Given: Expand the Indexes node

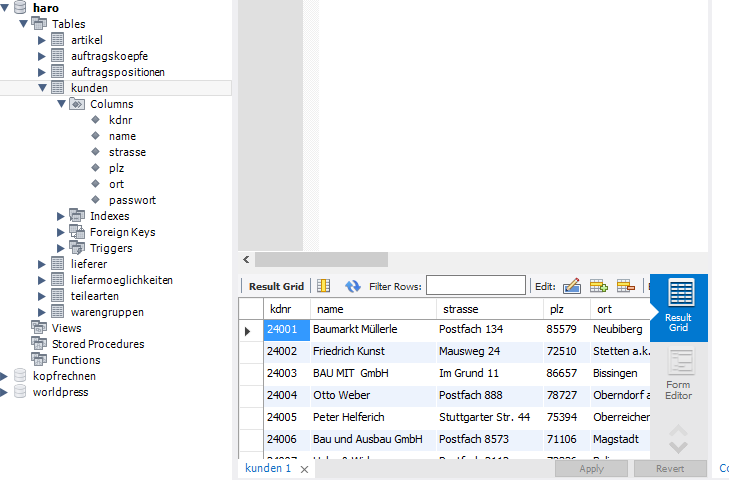Looking at the screenshot, I should coord(60,216).
